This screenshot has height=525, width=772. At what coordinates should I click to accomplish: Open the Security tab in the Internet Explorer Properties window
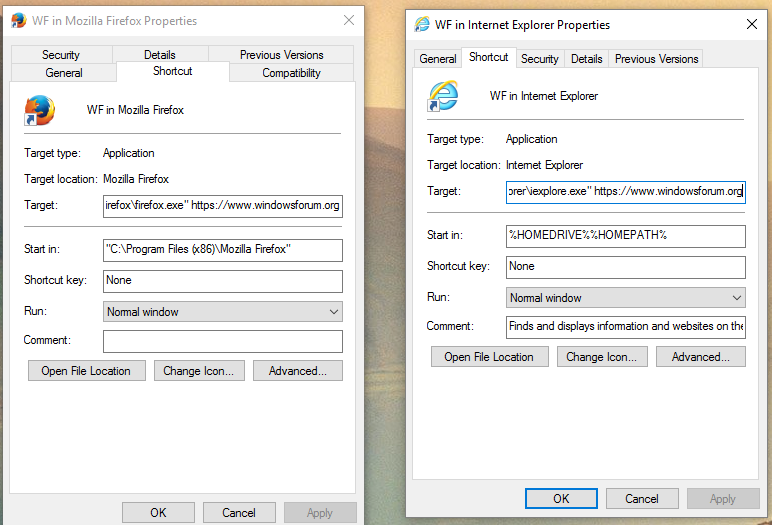click(540, 59)
